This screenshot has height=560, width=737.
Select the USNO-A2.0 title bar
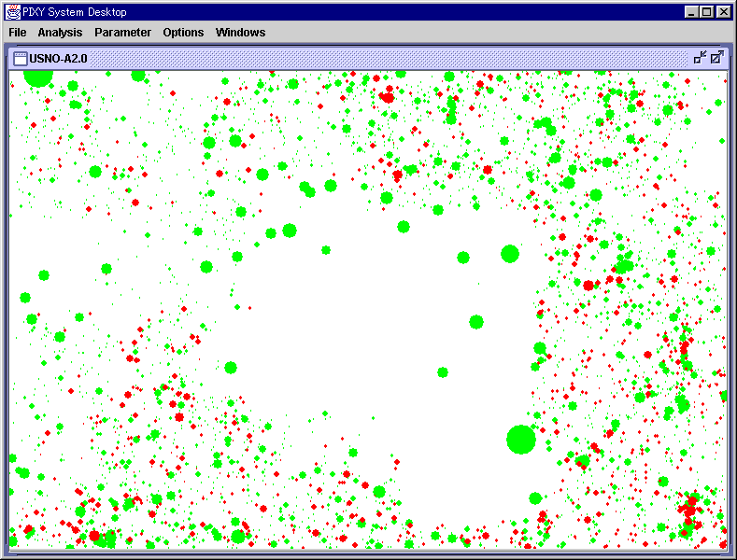coord(368,58)
